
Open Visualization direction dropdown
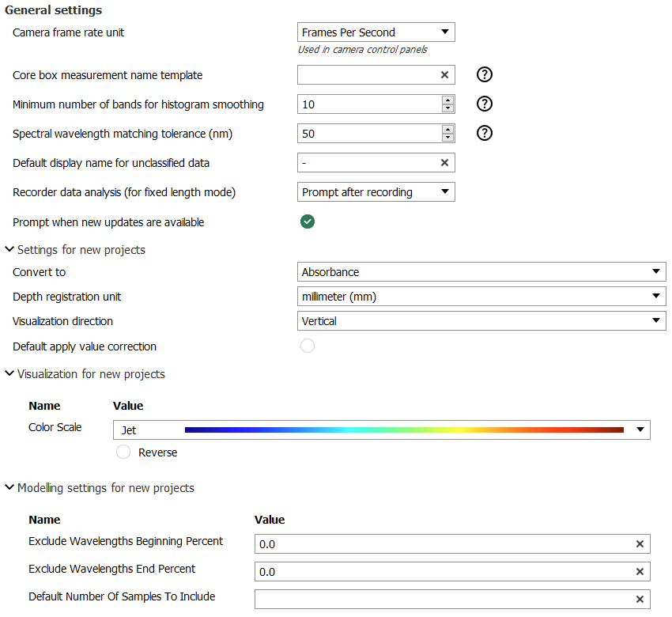(481, 320)
